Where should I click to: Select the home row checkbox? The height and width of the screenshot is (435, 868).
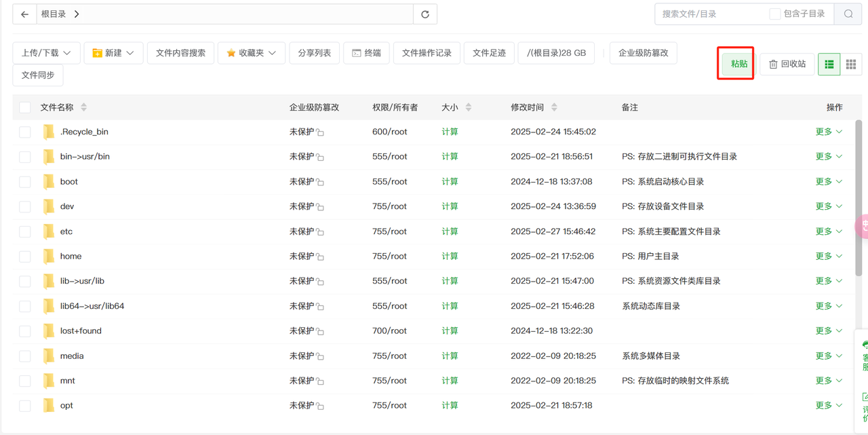25,256
